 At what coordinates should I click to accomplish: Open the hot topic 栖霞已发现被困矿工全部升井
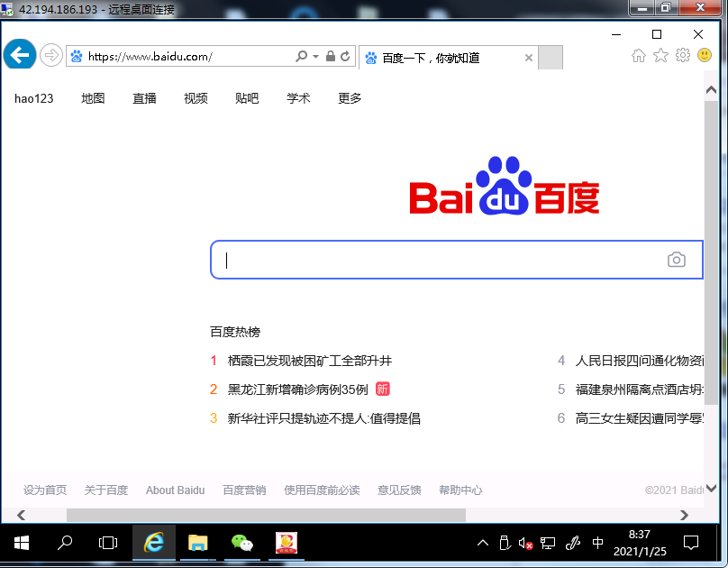(309, 361)
